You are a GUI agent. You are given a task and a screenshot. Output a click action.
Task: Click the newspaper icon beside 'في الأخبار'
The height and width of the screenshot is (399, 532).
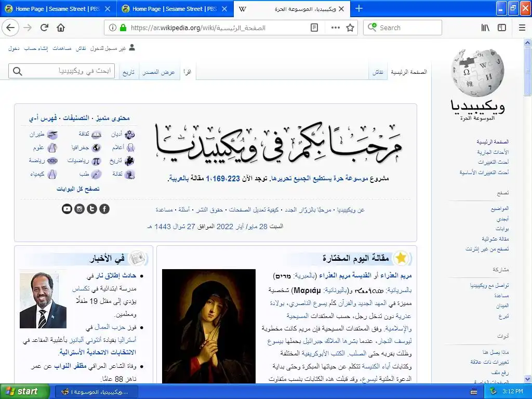pyautogui.click(x=138, y=259)
